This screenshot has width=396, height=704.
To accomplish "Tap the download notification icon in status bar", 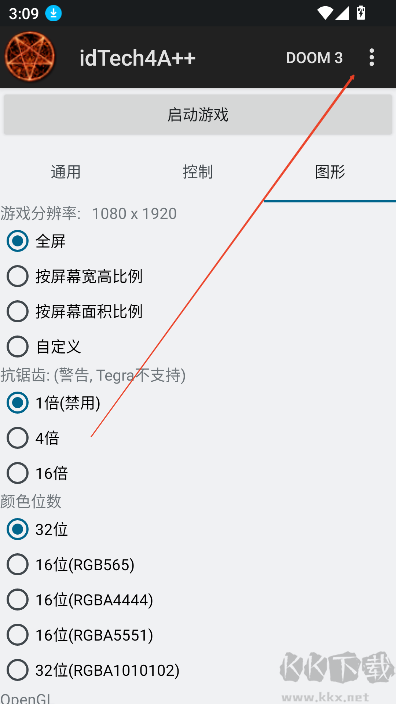I will coord(54,13).
